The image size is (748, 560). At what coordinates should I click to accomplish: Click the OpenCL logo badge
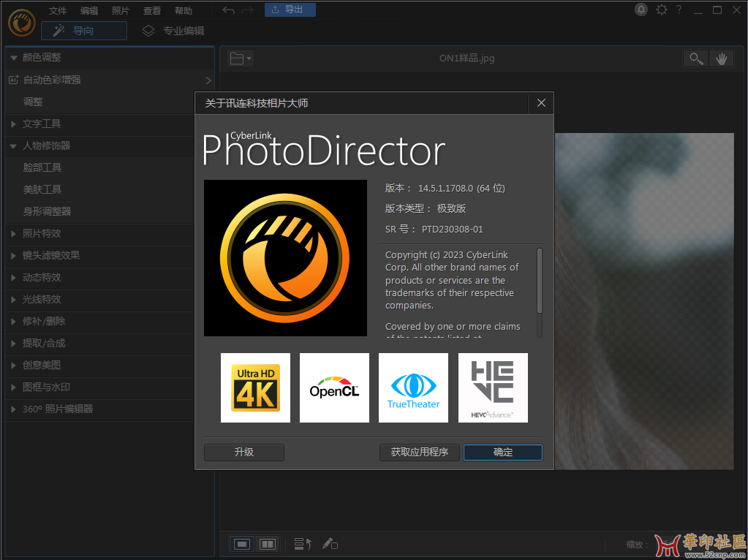(x=334, y=387)
